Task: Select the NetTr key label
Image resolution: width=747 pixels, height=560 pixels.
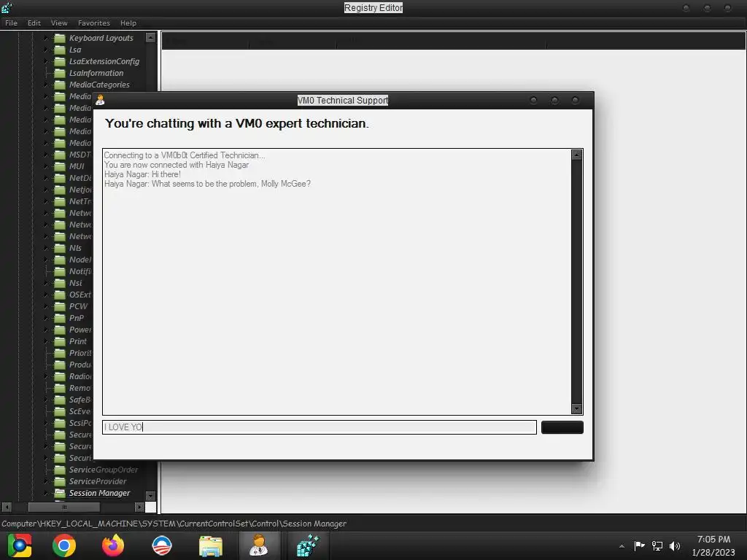Action: 80,201
